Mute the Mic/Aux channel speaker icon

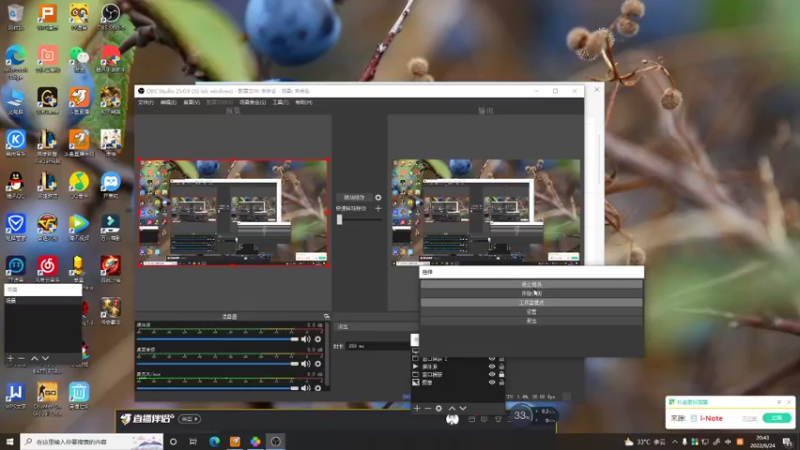(x=305, y=388)
